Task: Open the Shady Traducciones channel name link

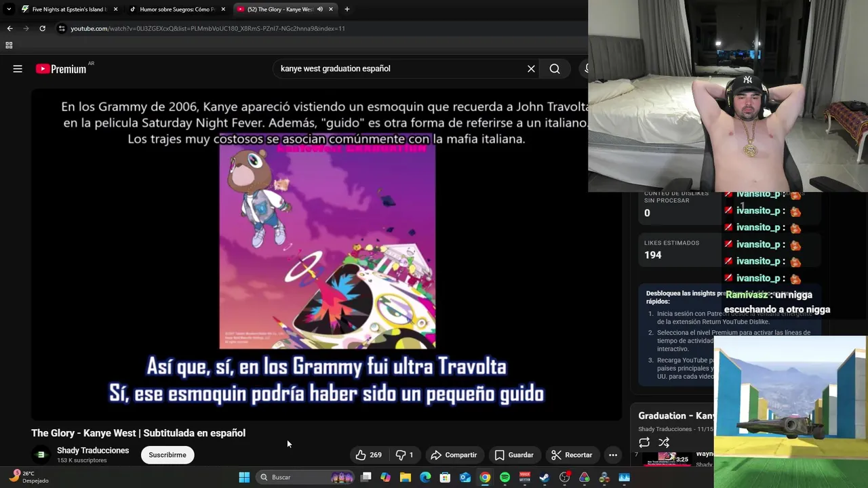Action: (x=93, y=450)
